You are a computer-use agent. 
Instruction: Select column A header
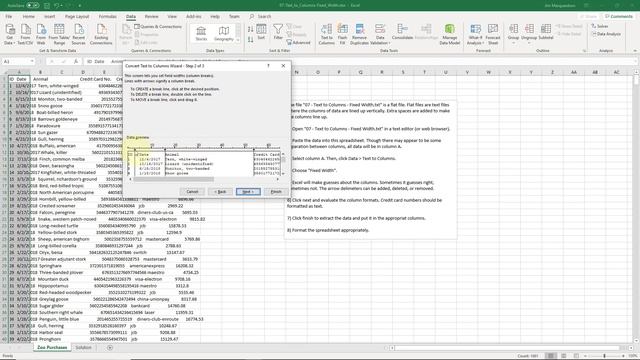pyautogui.click(x=19, y=72)
